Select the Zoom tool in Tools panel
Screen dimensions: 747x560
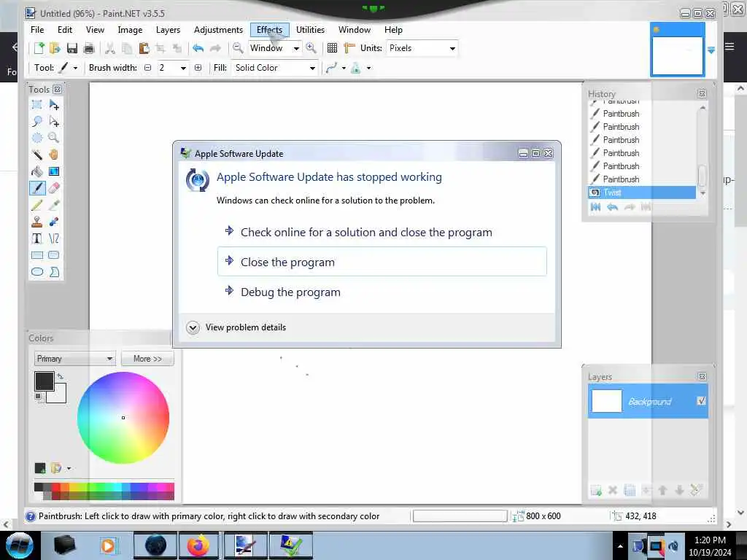tap(54, 138)
